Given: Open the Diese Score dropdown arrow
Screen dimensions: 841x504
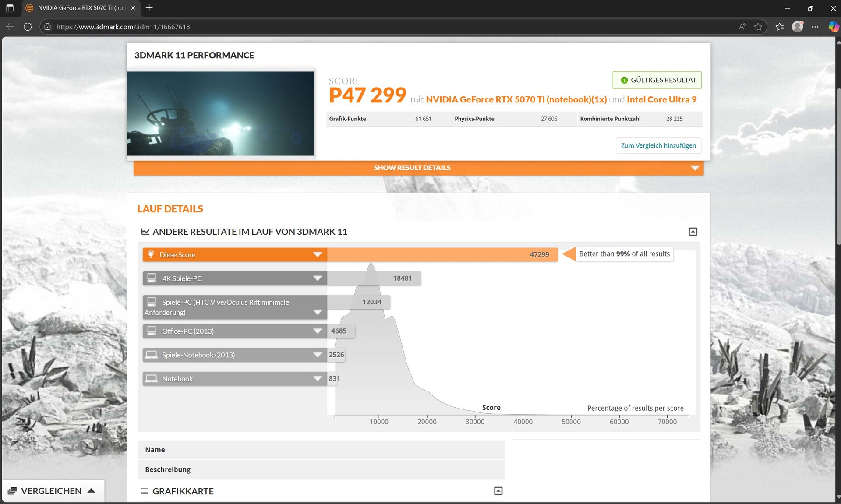Looking at the screenshot, I should pyautogui.click(x=318, y=254).
